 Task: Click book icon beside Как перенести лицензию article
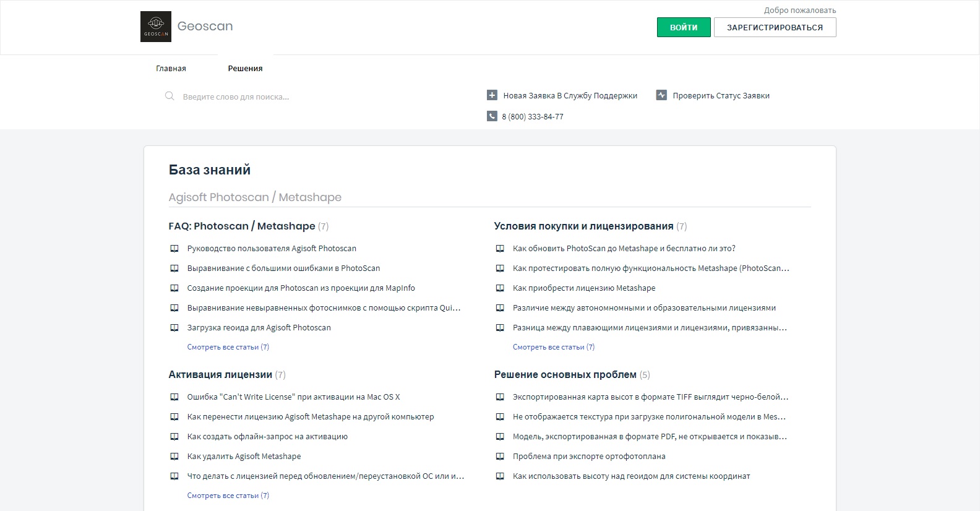[174, 417]
